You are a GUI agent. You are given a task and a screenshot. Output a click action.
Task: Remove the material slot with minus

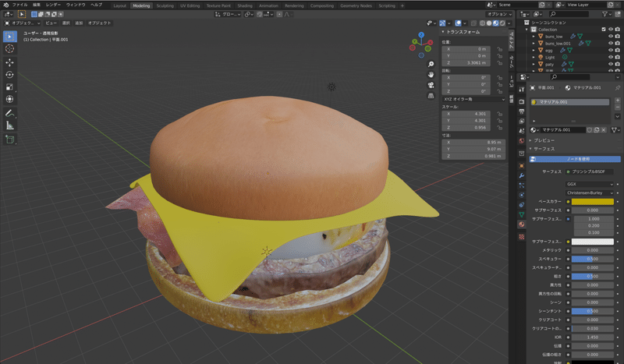point(618,107)
